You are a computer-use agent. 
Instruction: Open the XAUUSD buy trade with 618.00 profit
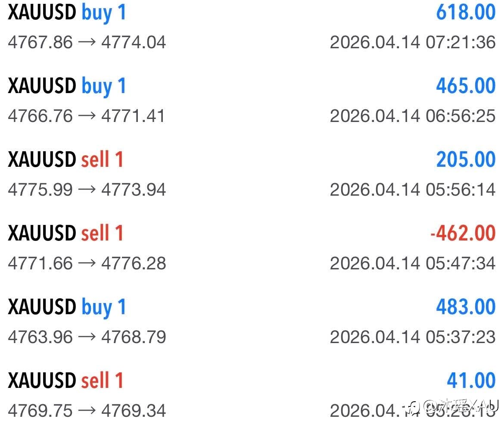click(x=67, y=12)
